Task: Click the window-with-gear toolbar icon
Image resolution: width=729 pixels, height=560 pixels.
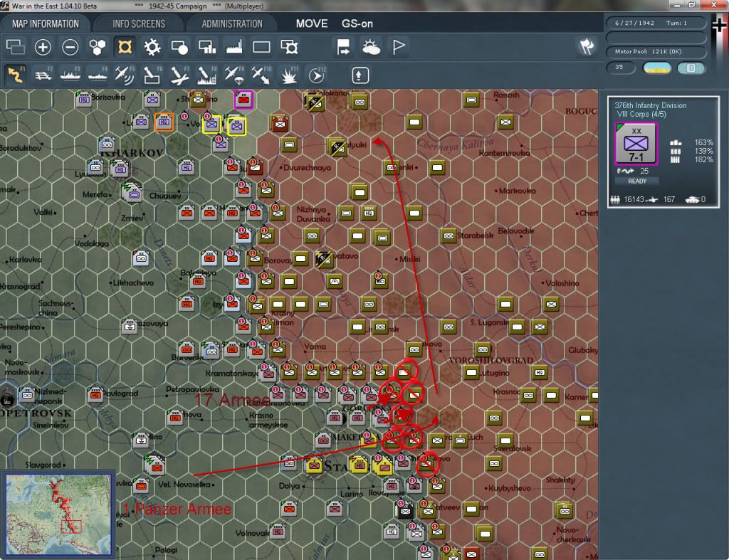Action: pos(289,47)
